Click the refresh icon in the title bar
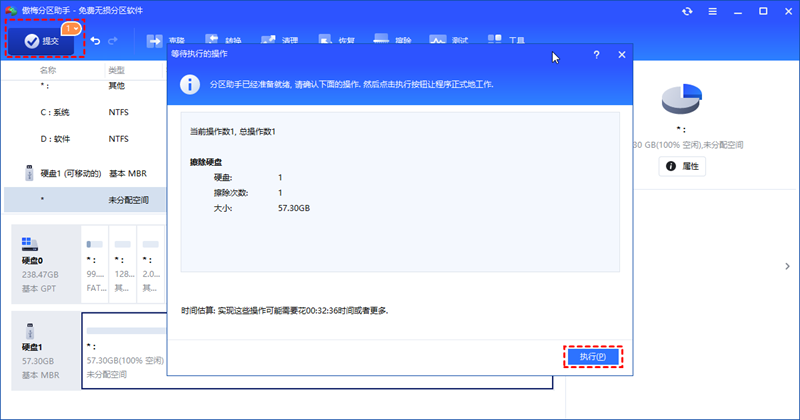800x420 pixels. [687, 11]
